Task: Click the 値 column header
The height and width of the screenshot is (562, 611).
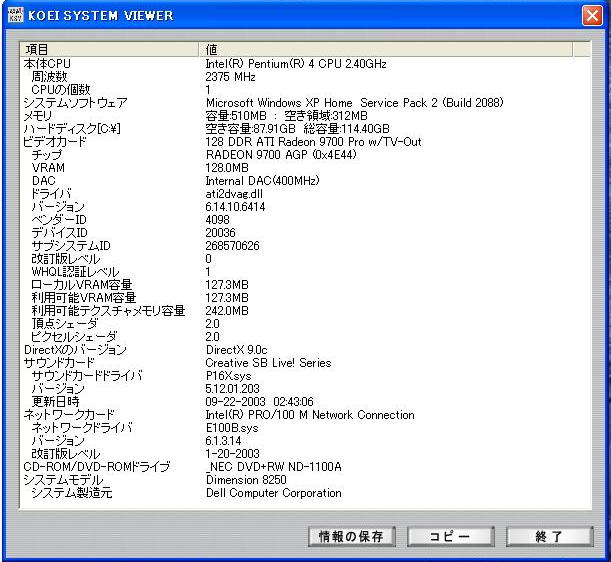Action: (x=386, y=49)
